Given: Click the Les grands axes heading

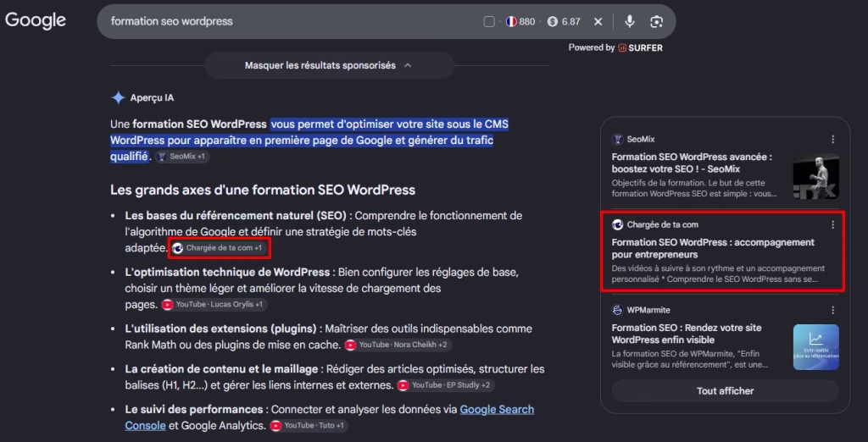Looking at the screenshot, I should coord(263,191).
